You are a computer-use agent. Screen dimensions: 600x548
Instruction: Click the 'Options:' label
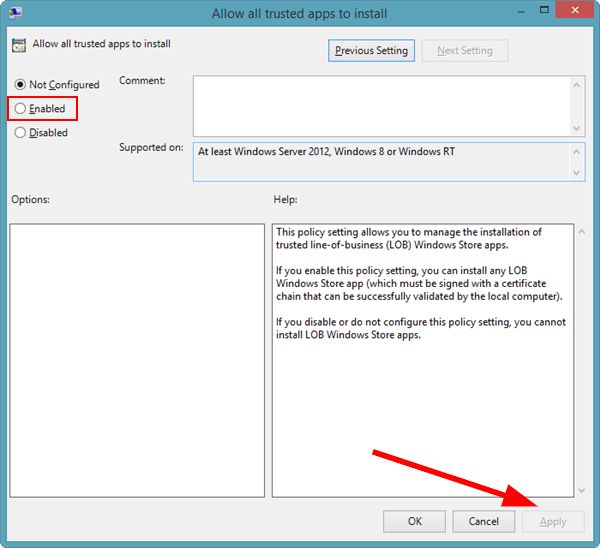tap(31, 199)
